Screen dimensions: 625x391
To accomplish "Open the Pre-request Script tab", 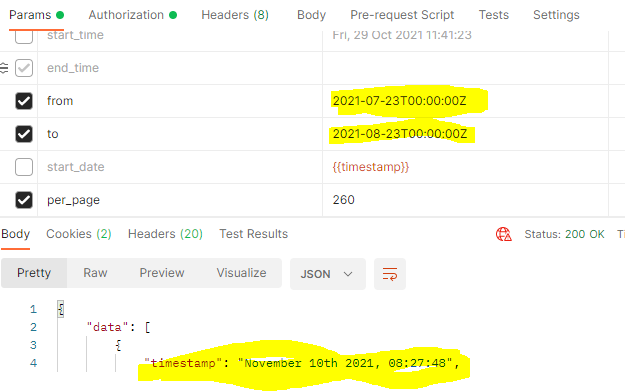I will coord(402,15).
